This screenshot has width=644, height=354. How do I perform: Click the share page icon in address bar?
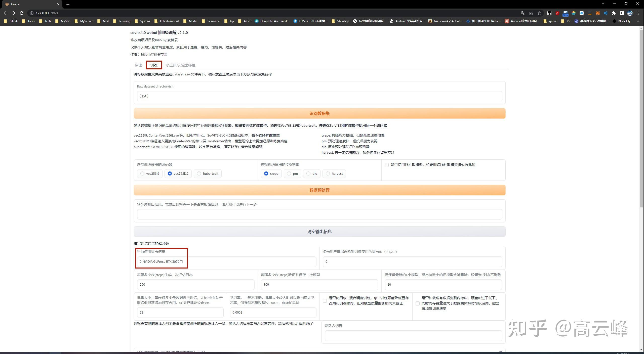tap(531, 13)
